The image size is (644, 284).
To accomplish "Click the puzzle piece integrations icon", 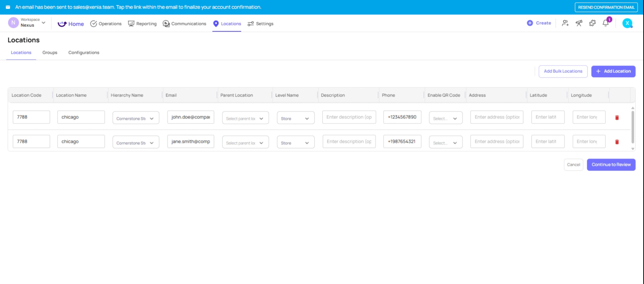I will point(592,23).
